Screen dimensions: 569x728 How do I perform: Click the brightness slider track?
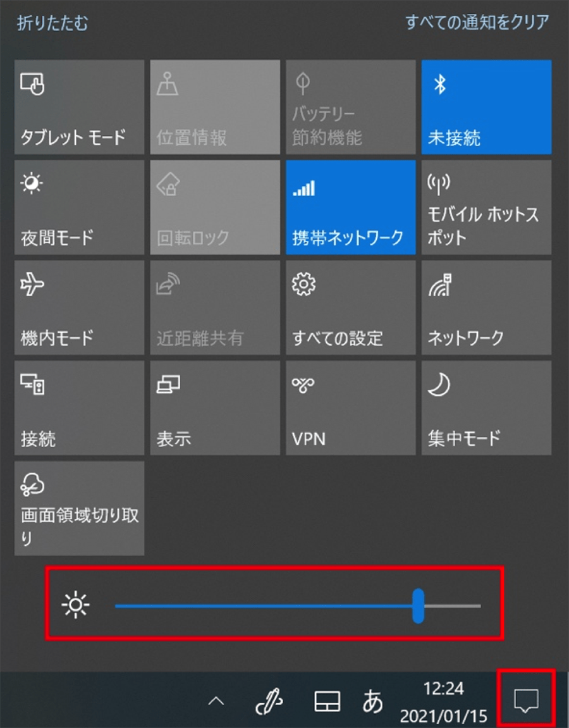tap(298, 605)
